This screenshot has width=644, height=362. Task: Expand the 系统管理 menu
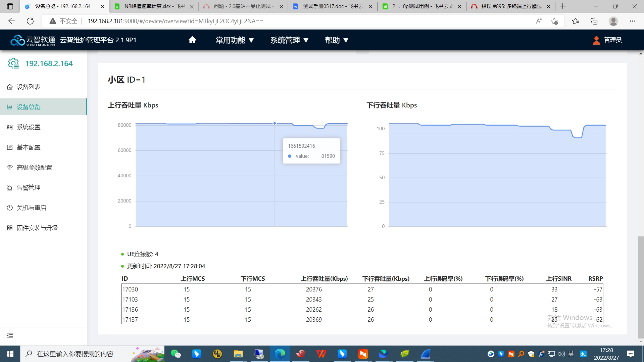[x=289, y=40]
